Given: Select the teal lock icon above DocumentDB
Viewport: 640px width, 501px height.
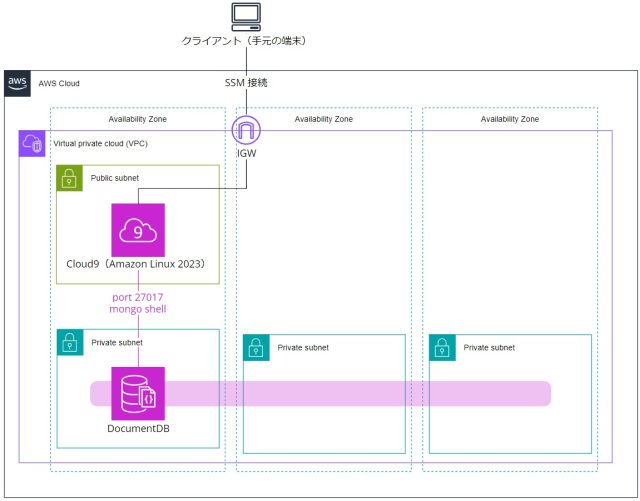Looking at the screenshot, I should [70, 342].
